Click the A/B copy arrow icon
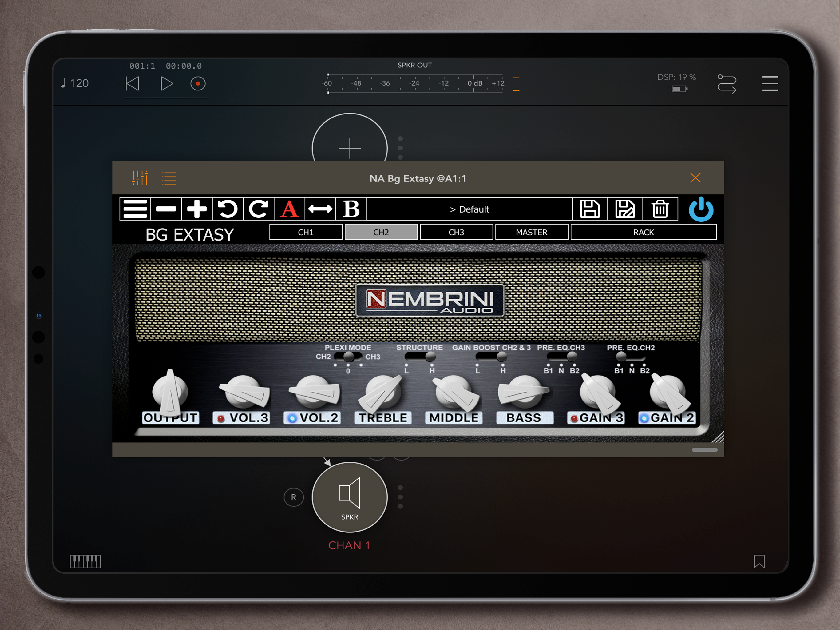840x630 pixels. (320, 209)
